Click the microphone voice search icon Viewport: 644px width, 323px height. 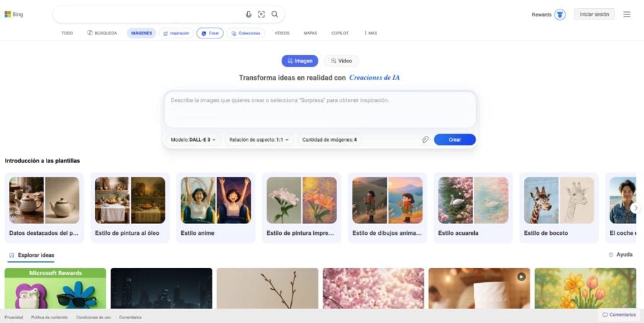click(248, 14)
